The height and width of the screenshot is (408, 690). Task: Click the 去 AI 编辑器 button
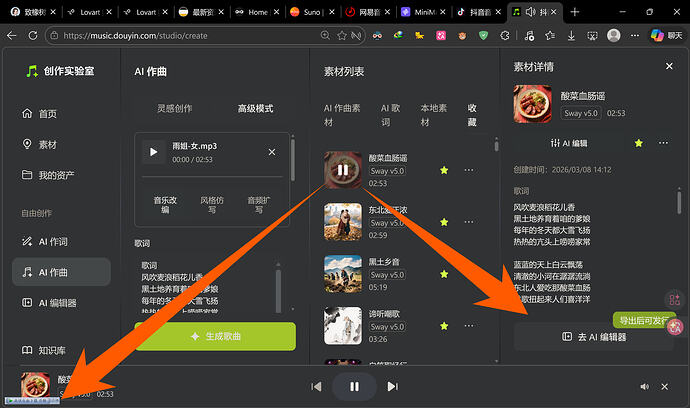coord(594,337)
